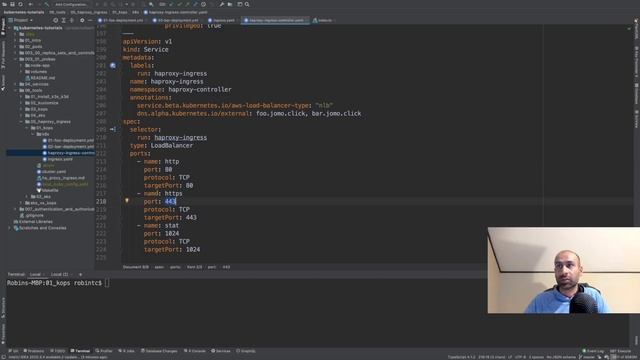Click 'ports' in the editor breadcrumb bar
This screenshot has height=360, width=640.
175,267
